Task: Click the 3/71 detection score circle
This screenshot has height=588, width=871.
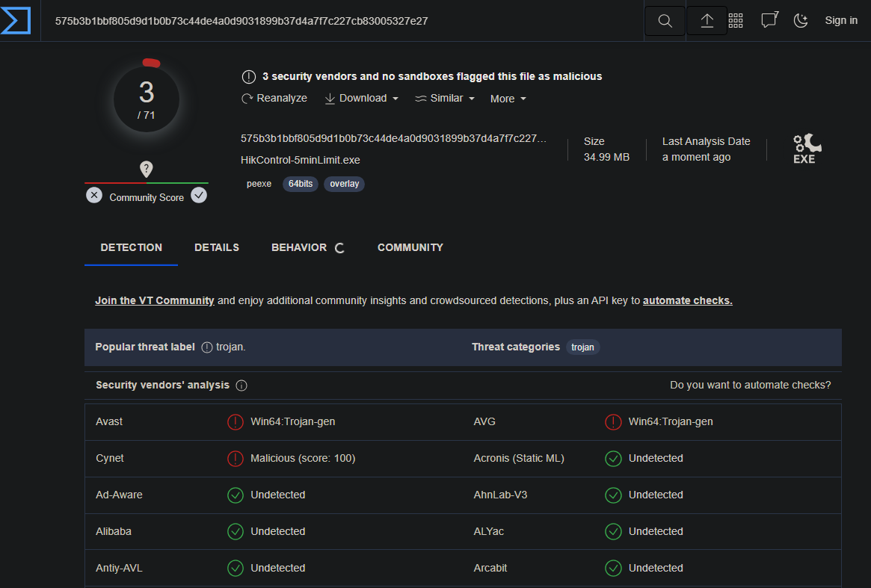Action: pyautogui.click(x=147, y=99)
